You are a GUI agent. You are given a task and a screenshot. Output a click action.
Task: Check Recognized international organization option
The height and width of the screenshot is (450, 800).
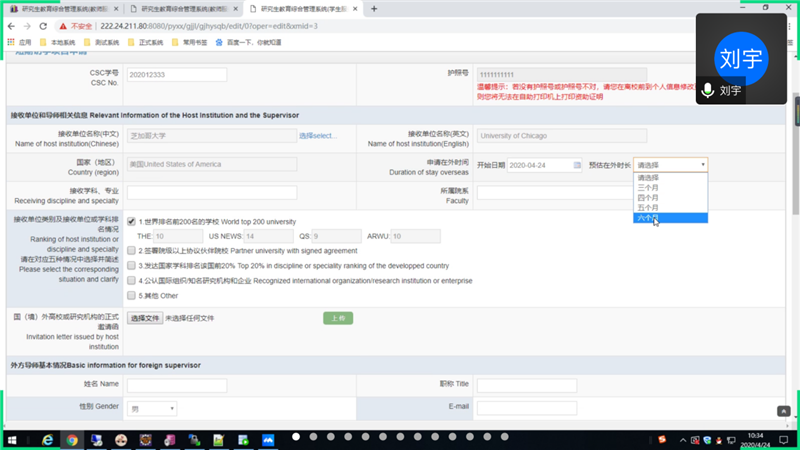tap(131, 281)
